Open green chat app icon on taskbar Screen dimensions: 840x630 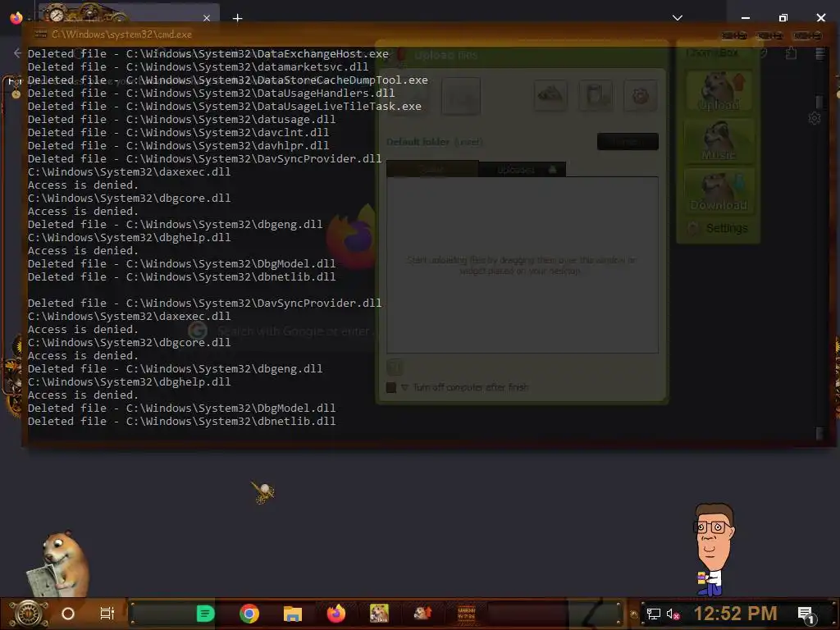205,614
